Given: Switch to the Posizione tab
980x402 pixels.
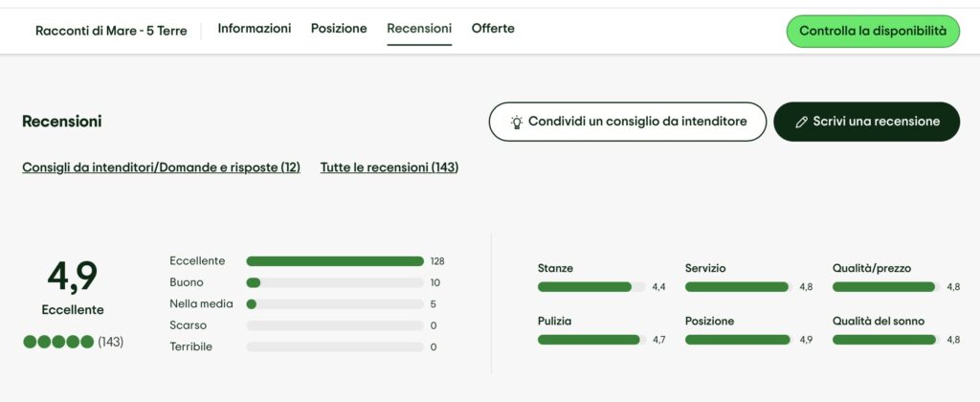Looking at the screenshot, I should [x=339, y=29].
